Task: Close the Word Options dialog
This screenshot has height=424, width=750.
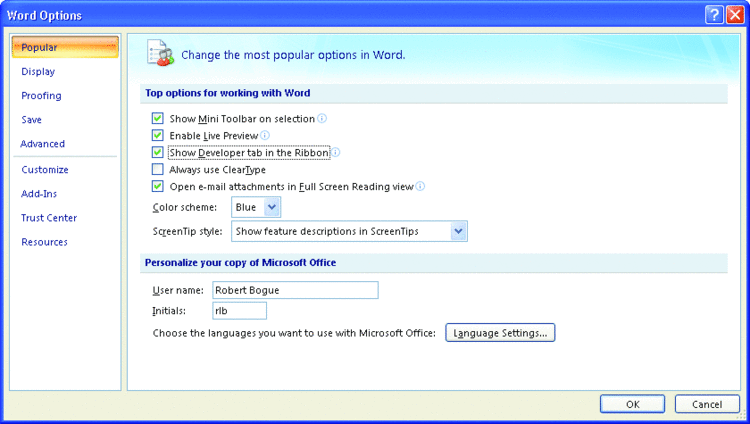Action: (735, 15)
